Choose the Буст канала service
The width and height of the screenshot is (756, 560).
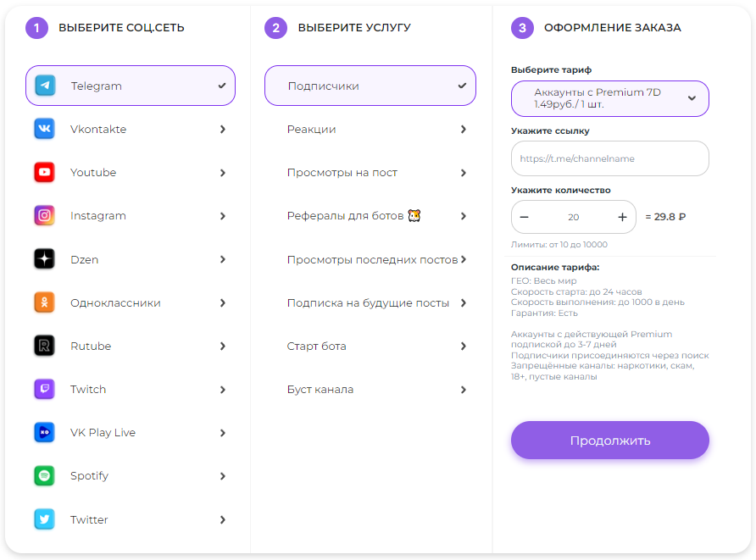320,390
